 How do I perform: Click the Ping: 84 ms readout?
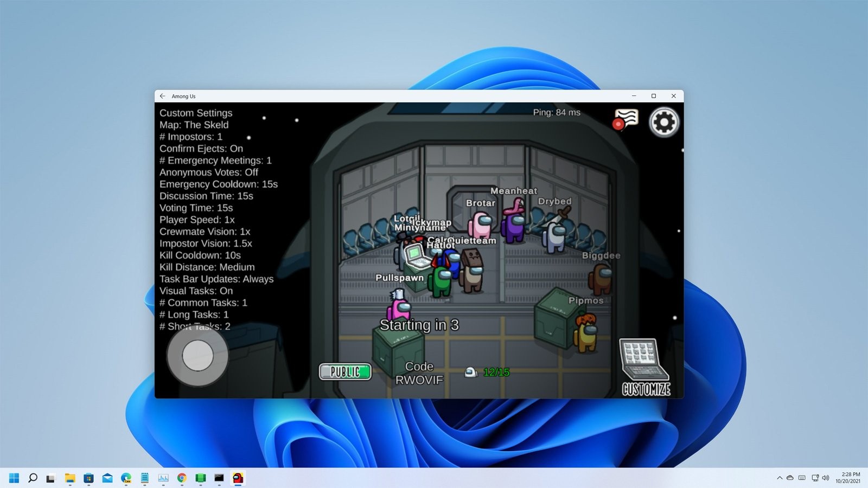[x=557, y=112]
